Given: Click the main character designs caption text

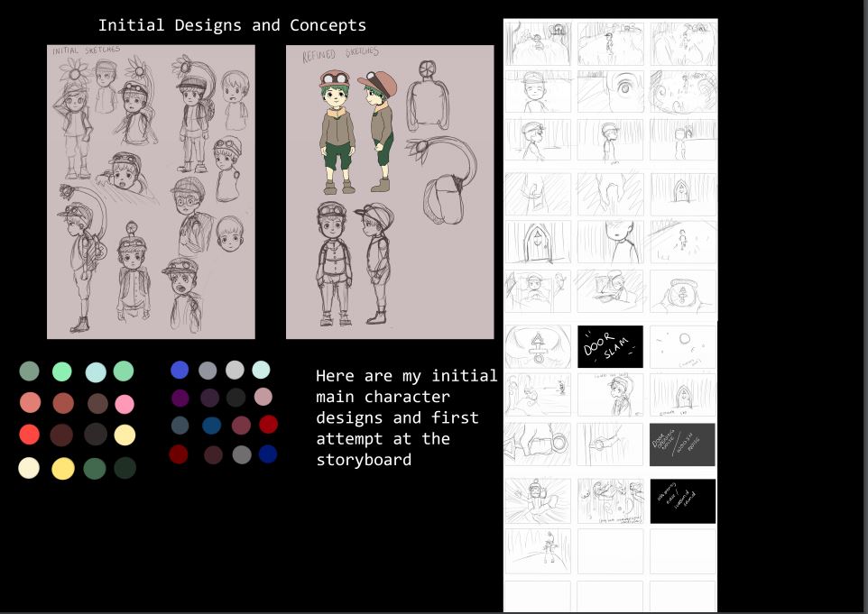Looking at the screenshot, I should point(406,417).
